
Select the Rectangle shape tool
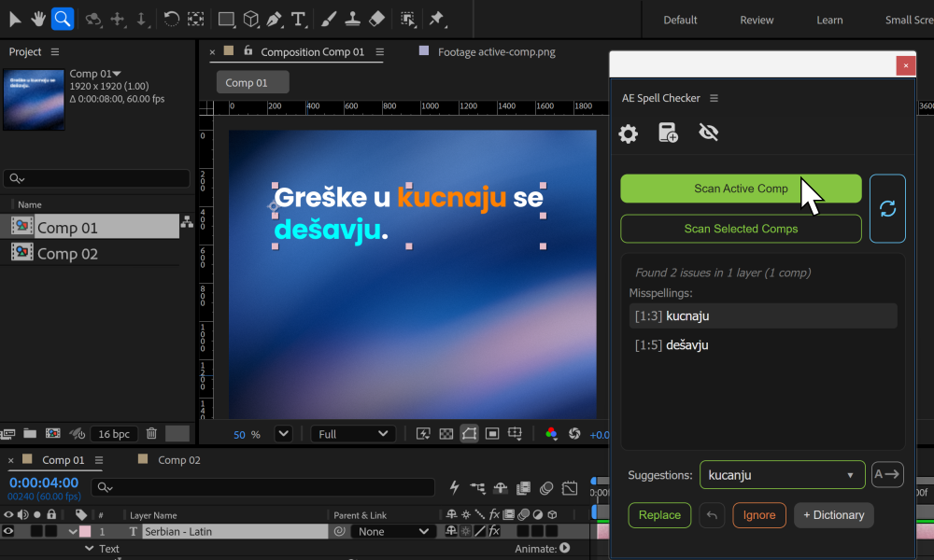point(226,19)
